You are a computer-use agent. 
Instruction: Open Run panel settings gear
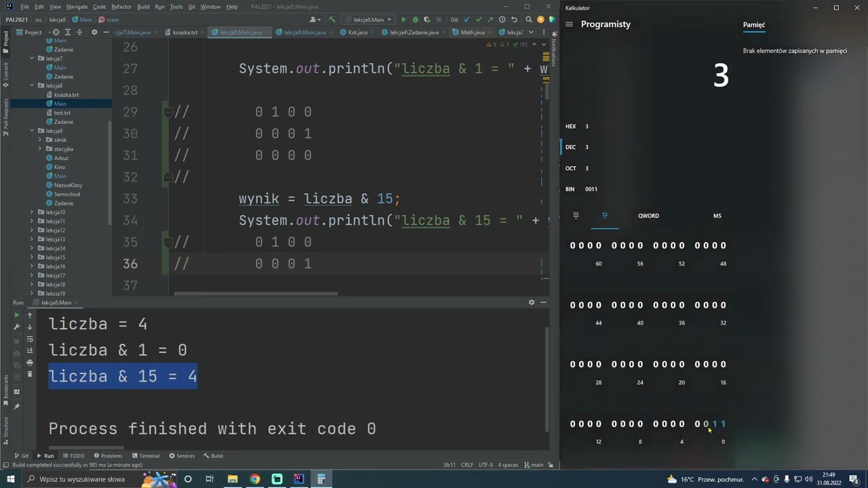(531, 302)
